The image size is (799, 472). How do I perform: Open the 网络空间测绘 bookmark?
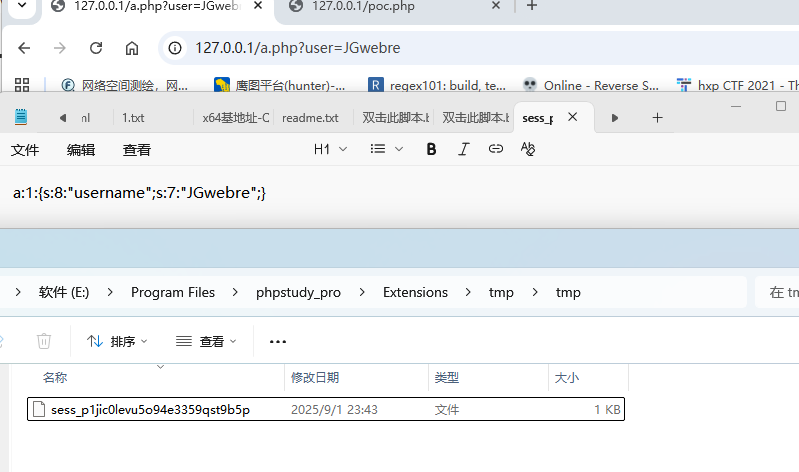[125, 85]
